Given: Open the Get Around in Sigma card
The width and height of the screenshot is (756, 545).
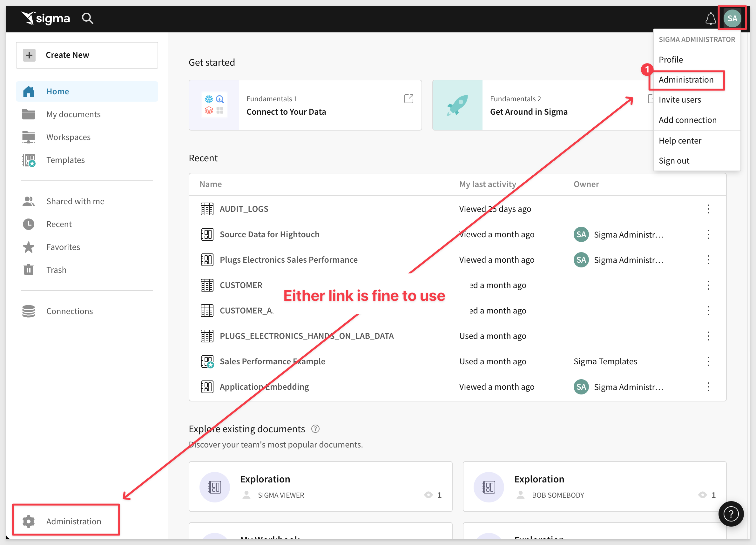Looking at the screenshot, I should [543, 105].
